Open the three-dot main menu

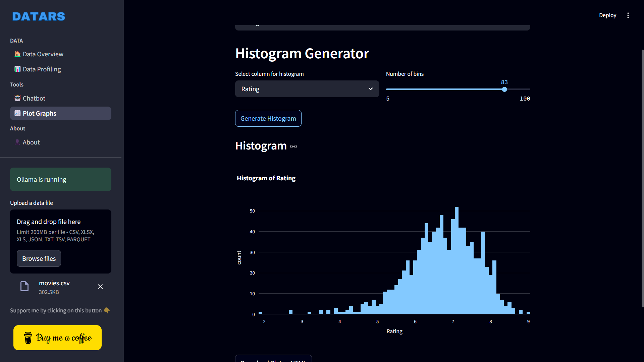pos(628,15)
